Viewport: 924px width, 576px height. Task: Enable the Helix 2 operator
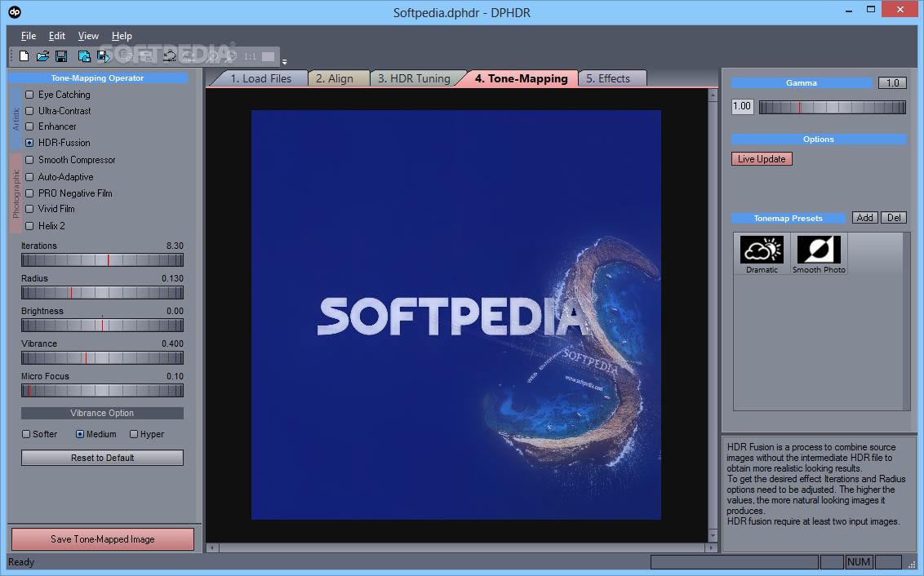point(29,226)
